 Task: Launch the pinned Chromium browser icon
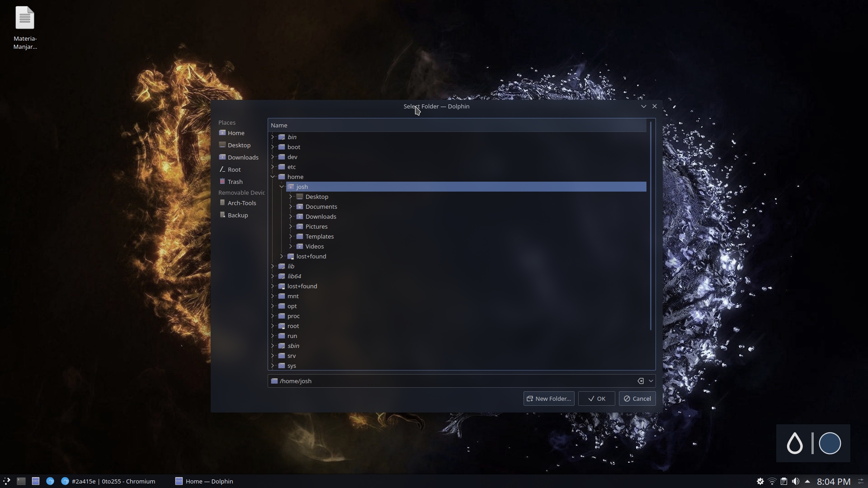point(50,481)
